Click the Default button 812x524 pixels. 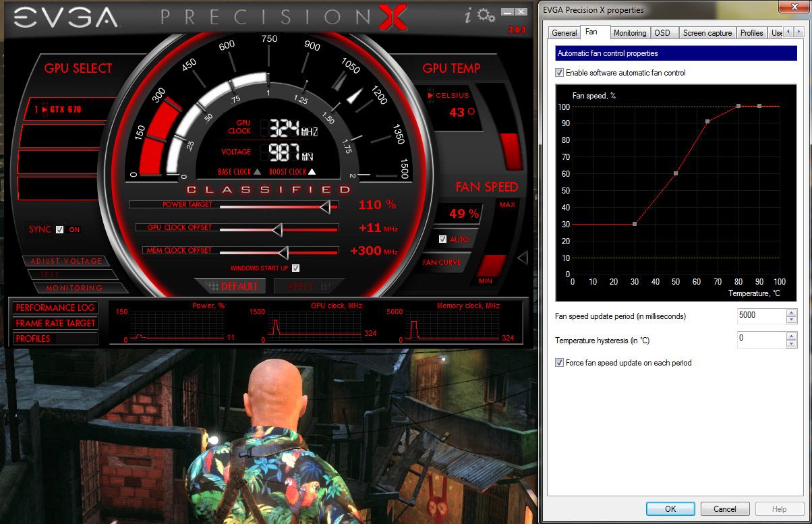231,286
